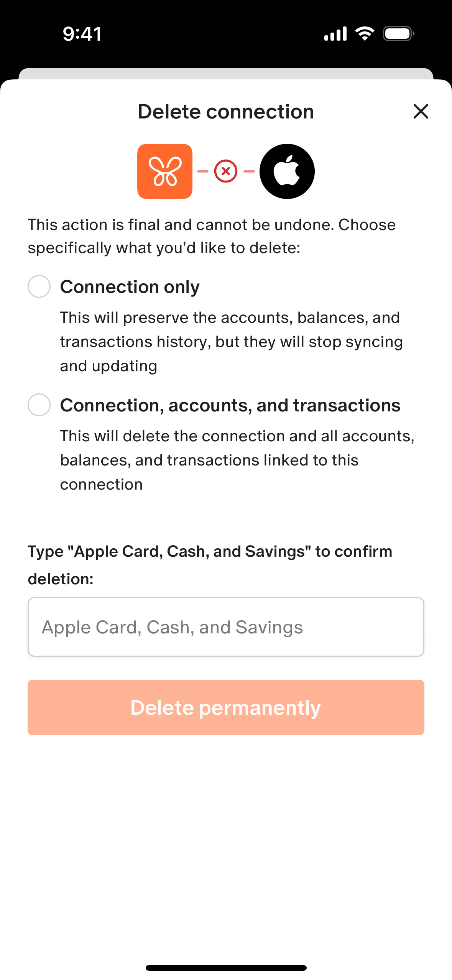Select radio for Connection, accounts, and transactions
This screenshot has height=980, width=452.
[x=39, y=405]
